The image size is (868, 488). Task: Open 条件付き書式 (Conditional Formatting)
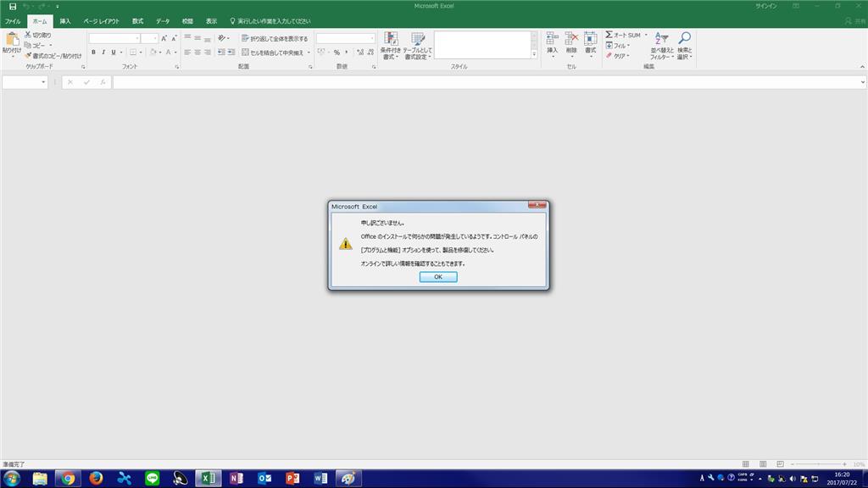390,44
